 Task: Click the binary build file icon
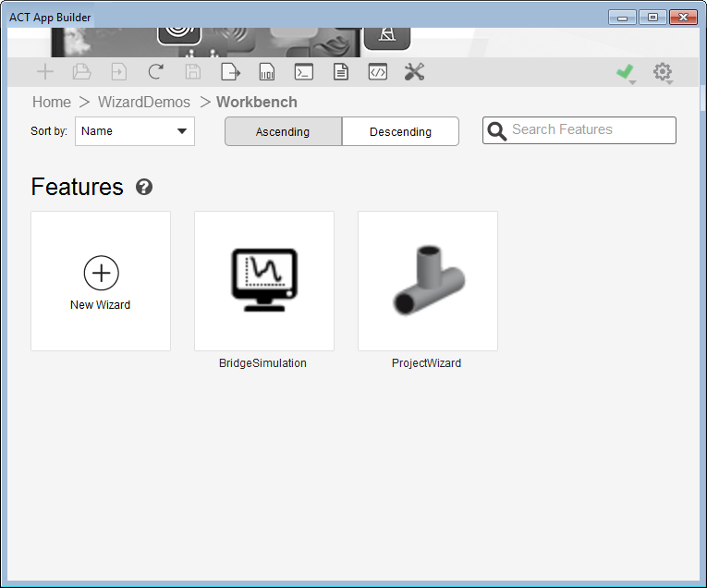(267, 72)
